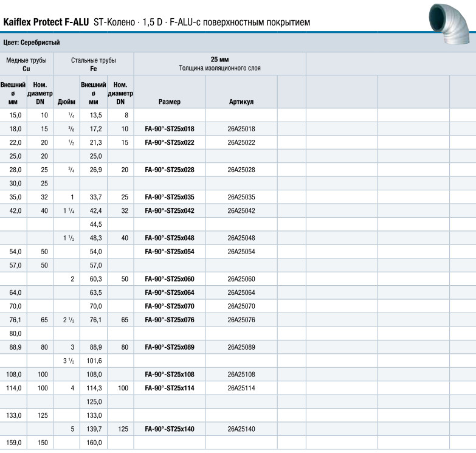The width and height of the screenshot is (476, 453).
Task: Select size cell 'FA-90°-ST25x108'
Action: coord(170,375)
